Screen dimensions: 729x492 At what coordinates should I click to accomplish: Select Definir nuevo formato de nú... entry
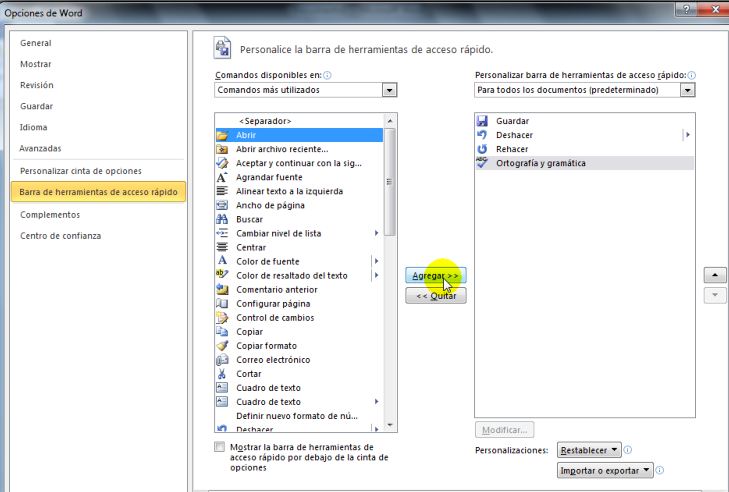coord(297,416)
